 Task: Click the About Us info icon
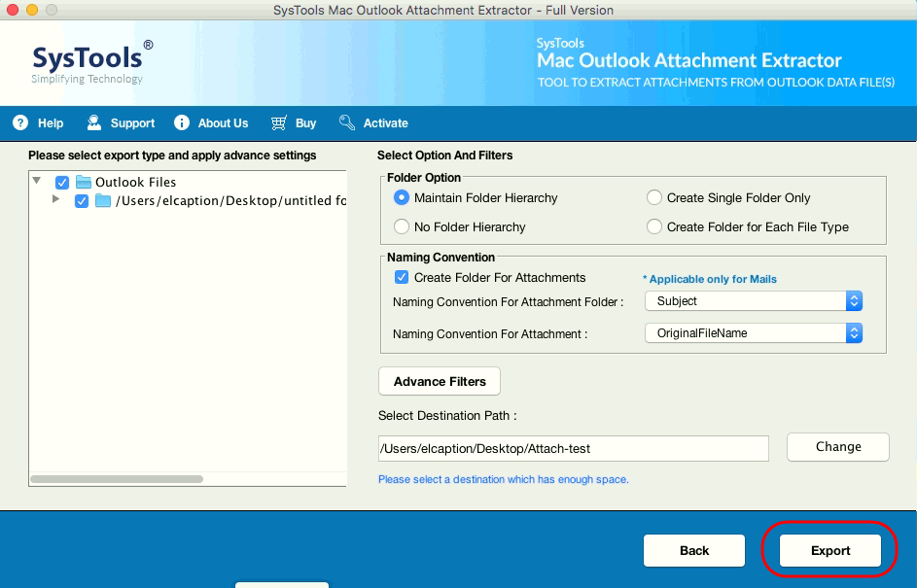[182, 122]
